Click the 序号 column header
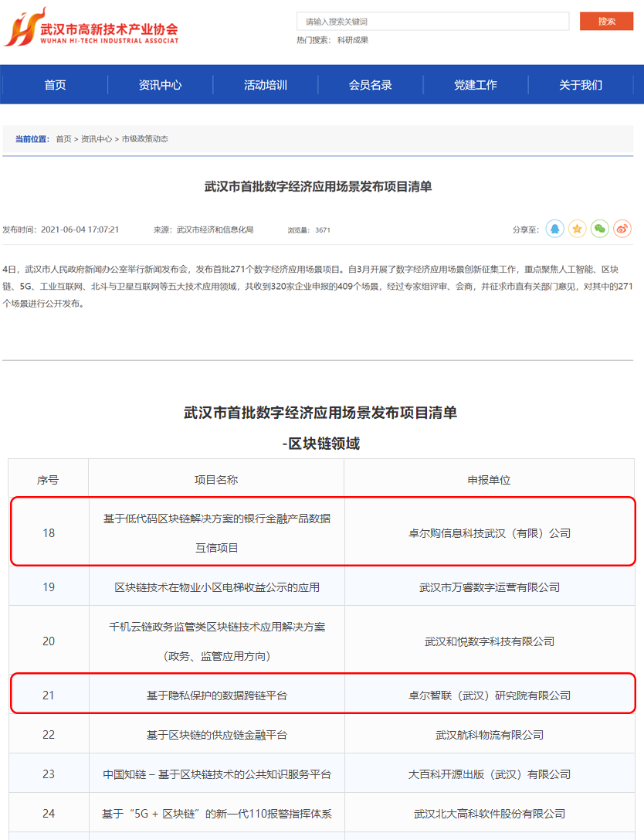Screen dimensions: 644x840 (x=48, y=479)
